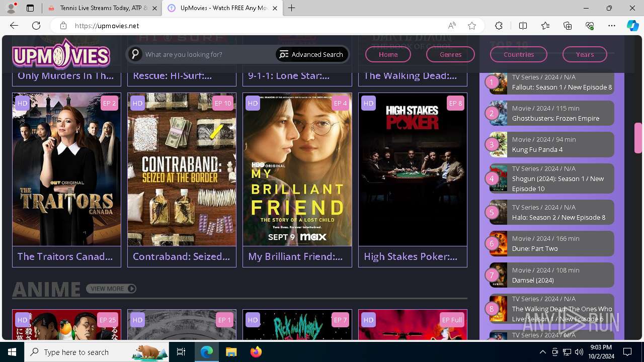Open the Countries menu
This screenshot has width=644, height=362.
[x=519, y=54]
